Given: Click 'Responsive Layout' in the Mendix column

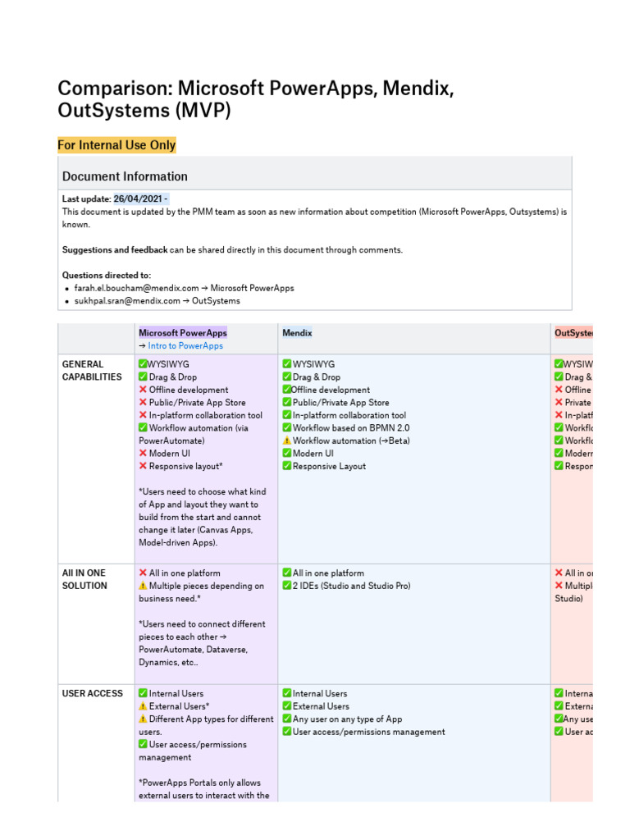Looking at the screenshot, I should click(x=329, y=467).
